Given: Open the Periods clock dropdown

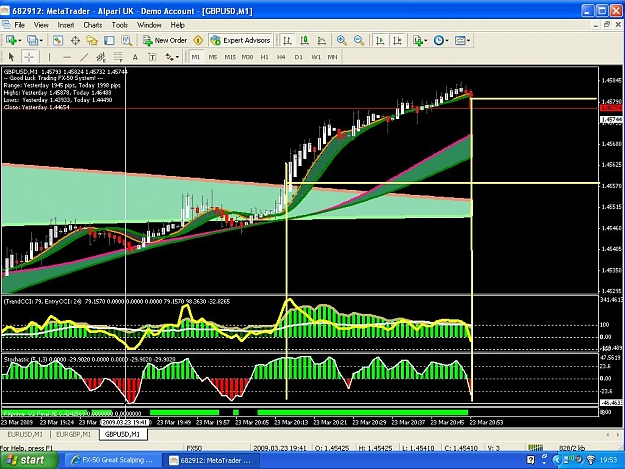Looking at the screenshot, I should [441, 40].
